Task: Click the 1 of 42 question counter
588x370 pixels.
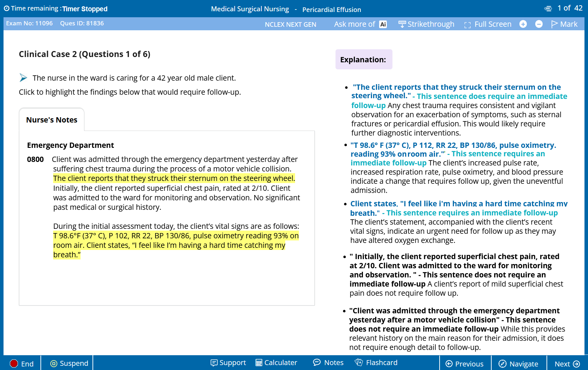Action: [570, 8]
